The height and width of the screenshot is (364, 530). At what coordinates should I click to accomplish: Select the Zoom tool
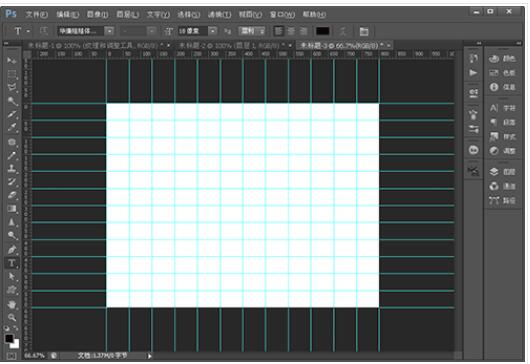tap(11, 318)
